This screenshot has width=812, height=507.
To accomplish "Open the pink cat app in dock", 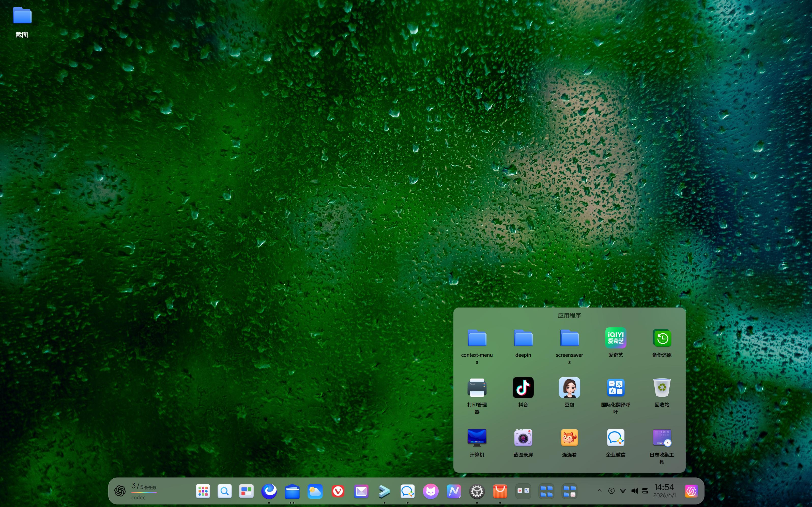I will point(431,491).
